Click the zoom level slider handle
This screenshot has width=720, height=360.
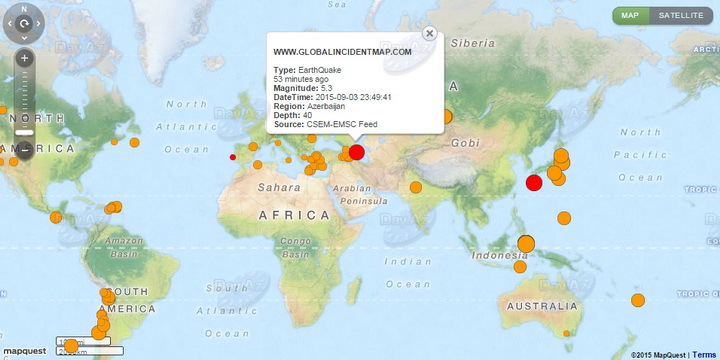[x=24, y=132]
